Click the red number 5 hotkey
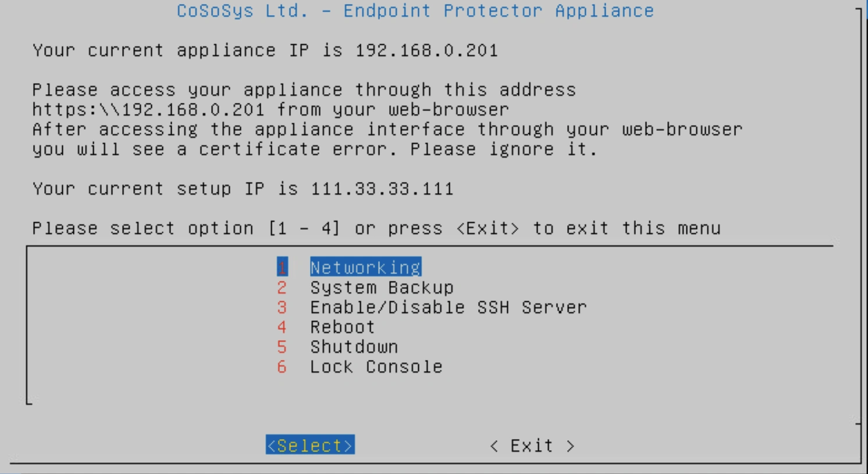Screen dimensions: 868x474 (282, 347)
